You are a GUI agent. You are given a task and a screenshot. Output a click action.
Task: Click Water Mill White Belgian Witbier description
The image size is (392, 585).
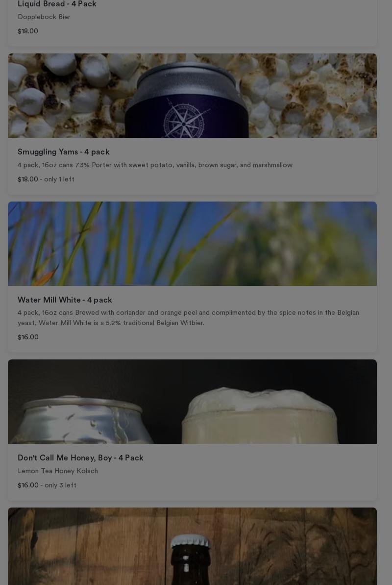coord(188,318)
